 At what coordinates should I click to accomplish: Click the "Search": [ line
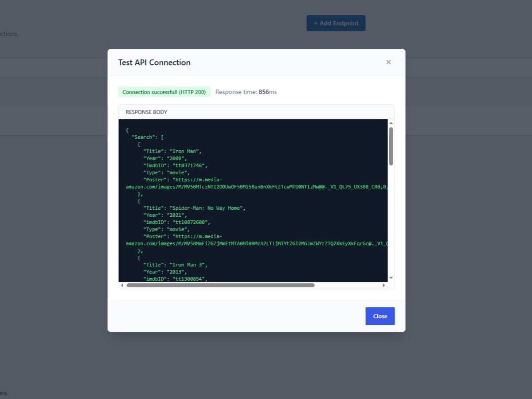[x=148, y=137]
